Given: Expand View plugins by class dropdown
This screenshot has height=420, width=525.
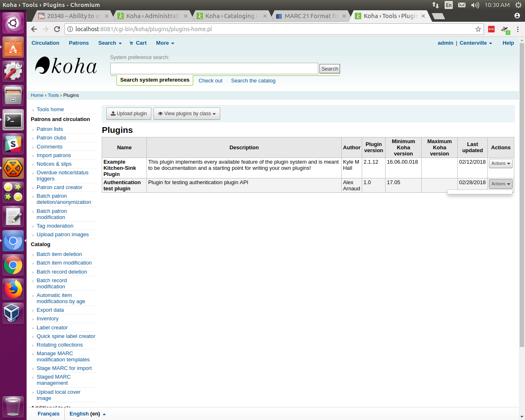Looking at the screenshot, I should 187,114.
